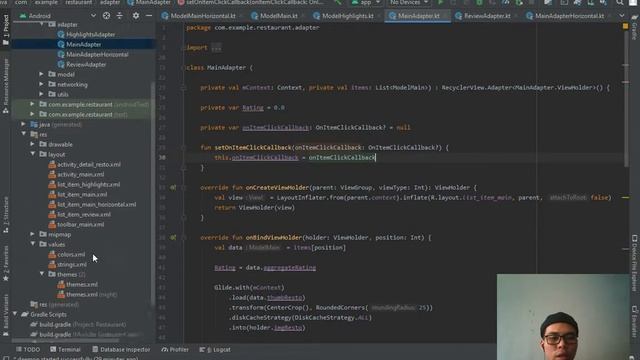
Task: Open colors.xml in values folder
Action: (x=67, y=255)
